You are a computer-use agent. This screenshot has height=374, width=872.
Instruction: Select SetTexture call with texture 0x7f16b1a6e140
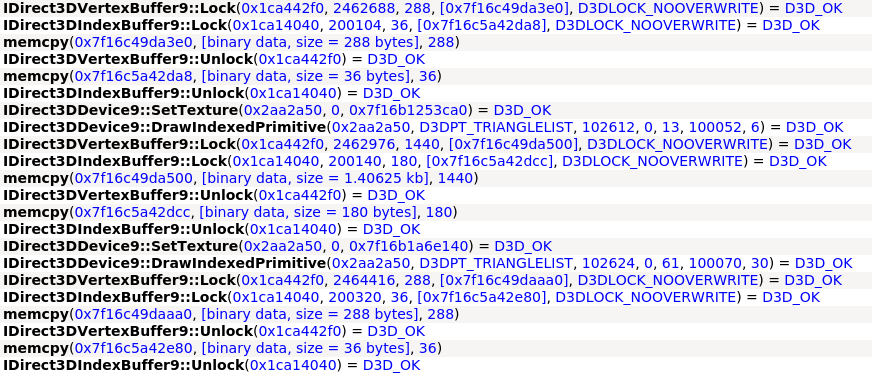tap(278, 246)
